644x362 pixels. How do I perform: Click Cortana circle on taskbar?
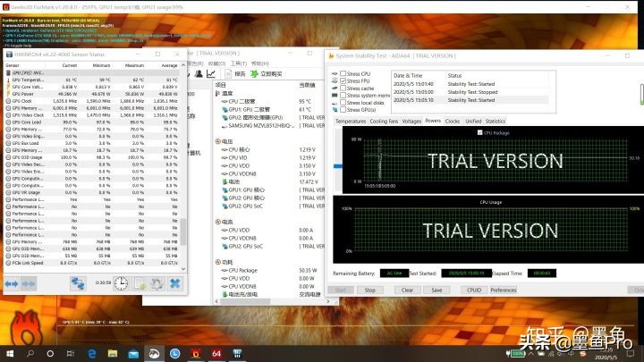[50, 353]
